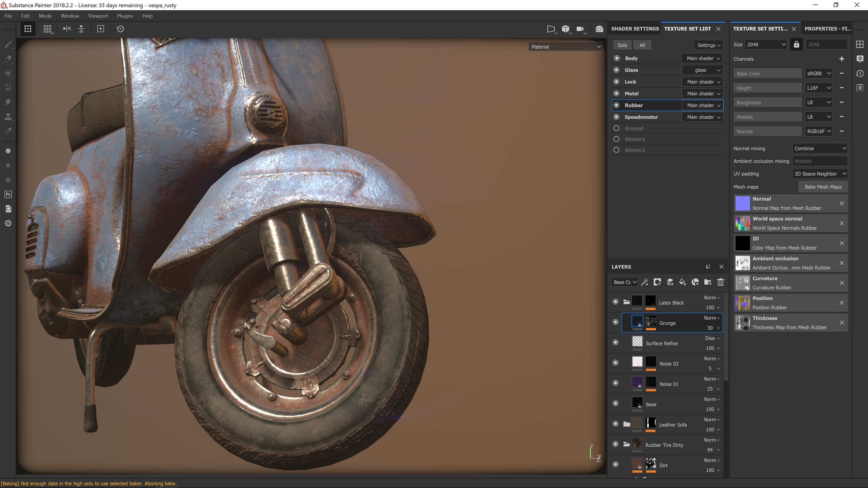Hide the Leather Sofa layer folder

tap(616, 424)
